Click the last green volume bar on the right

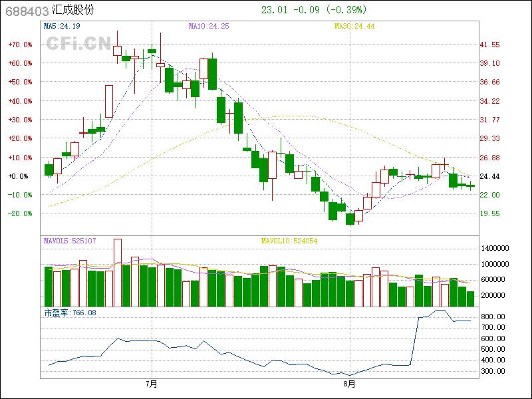coord(470,299)
